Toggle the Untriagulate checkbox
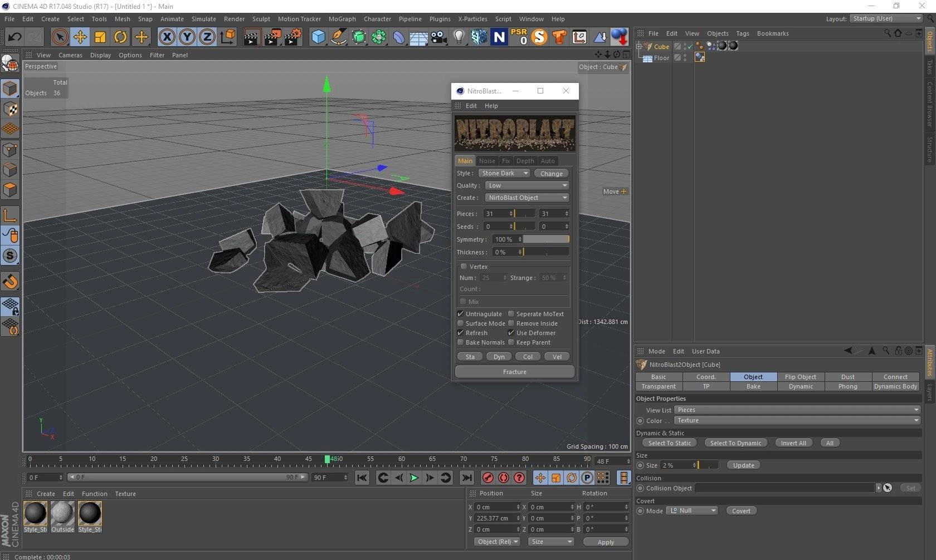The height and width of the screenshot is (560, 936). pyautogui.click(x=460, y=314)
